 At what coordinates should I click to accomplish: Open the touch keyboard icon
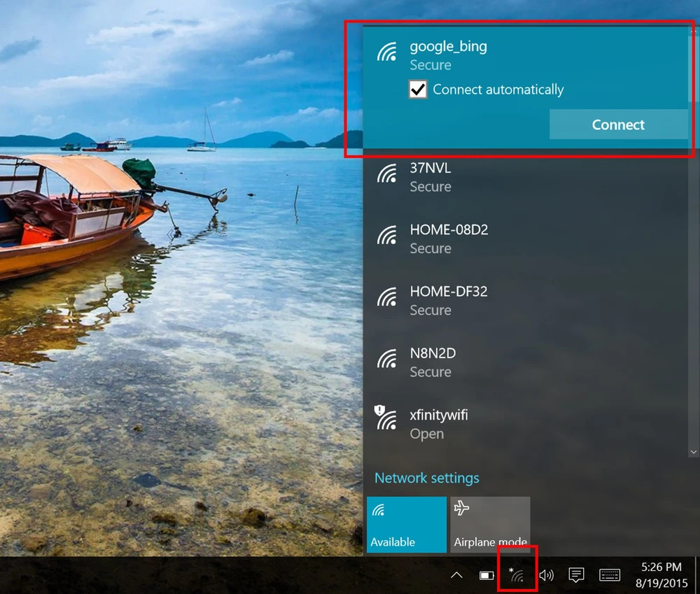[x=610, y=575]
